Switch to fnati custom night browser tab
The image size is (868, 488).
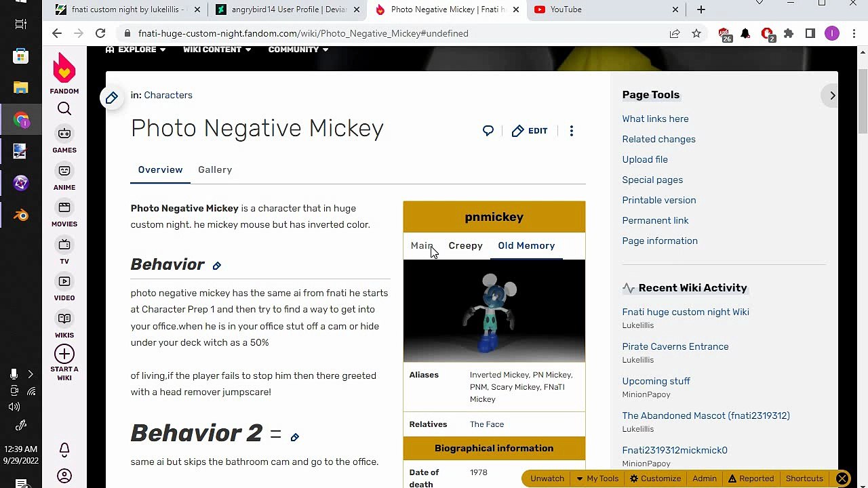pos(129,9)
